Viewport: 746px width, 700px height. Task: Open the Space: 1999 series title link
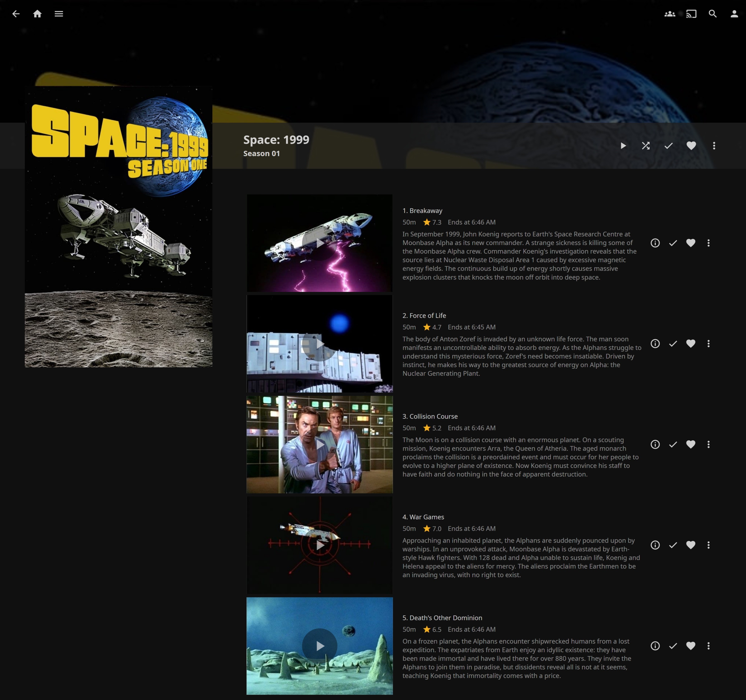click(276, 140)
